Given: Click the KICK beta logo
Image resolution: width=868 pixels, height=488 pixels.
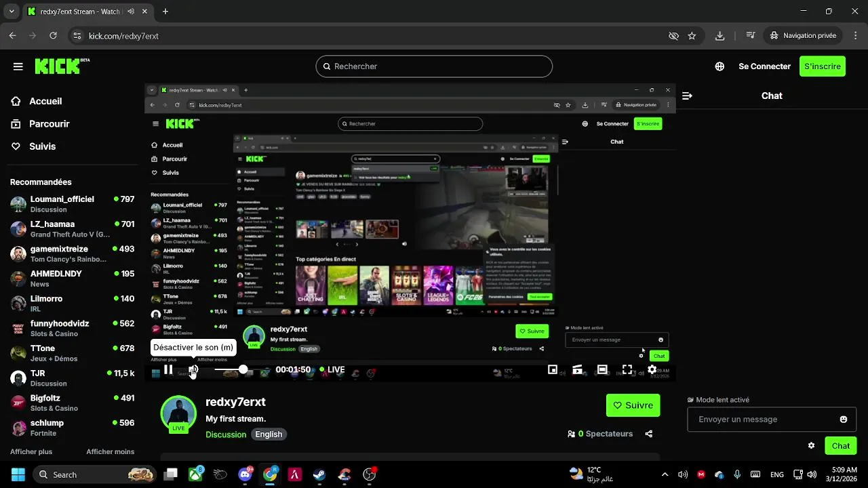Looking at the screenshot, I should [x=62, y=66].
